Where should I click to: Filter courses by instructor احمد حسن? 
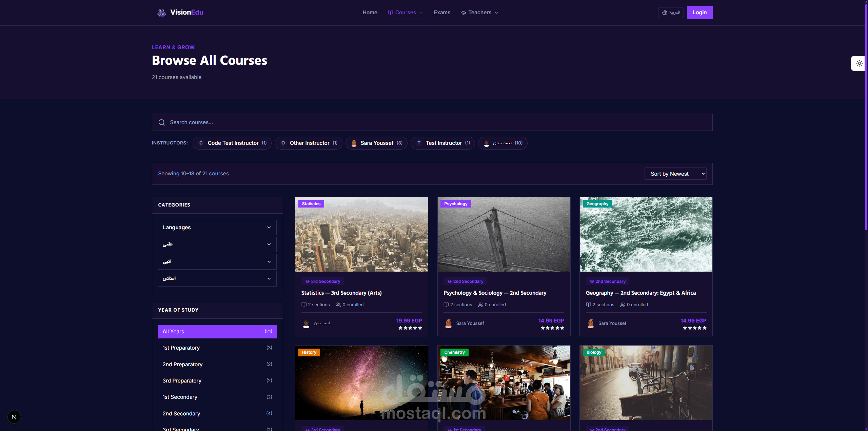click(503, 143)
